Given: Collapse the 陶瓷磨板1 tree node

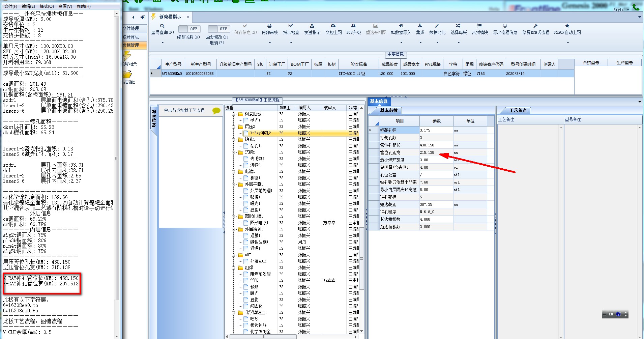Looking at the screenshot, I should [234, 114].
